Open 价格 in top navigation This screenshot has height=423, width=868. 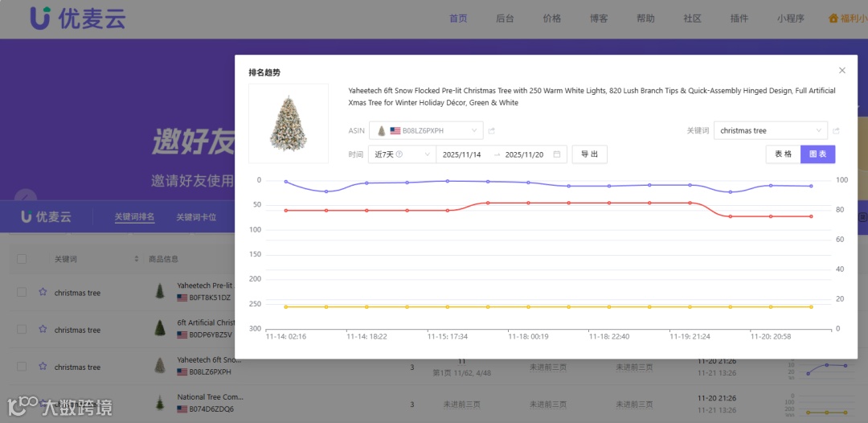click(552, 18)
